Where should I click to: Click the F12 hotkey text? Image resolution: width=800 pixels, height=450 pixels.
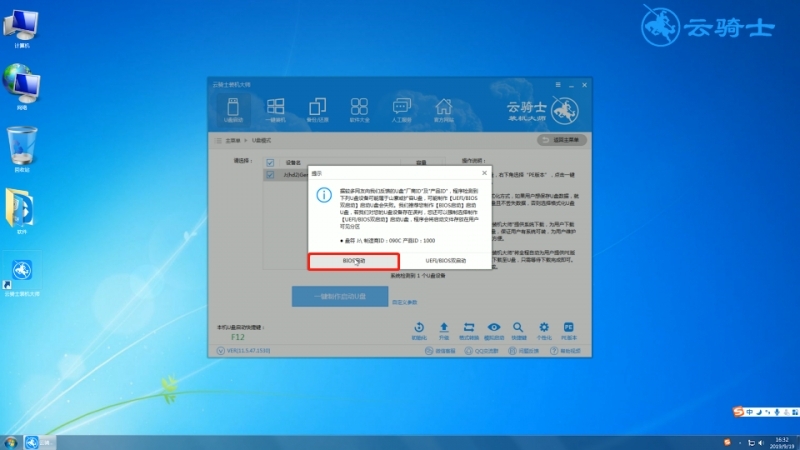238,337
